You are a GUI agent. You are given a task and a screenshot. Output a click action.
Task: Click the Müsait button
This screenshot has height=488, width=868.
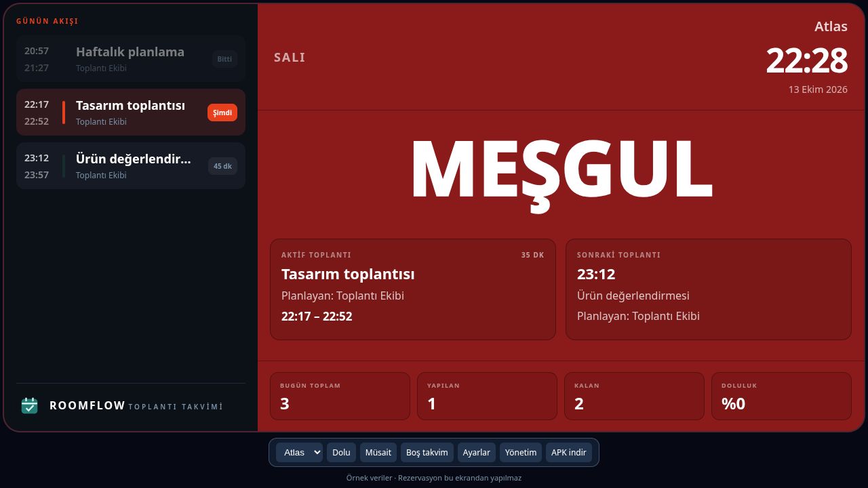tap(378, 453)
